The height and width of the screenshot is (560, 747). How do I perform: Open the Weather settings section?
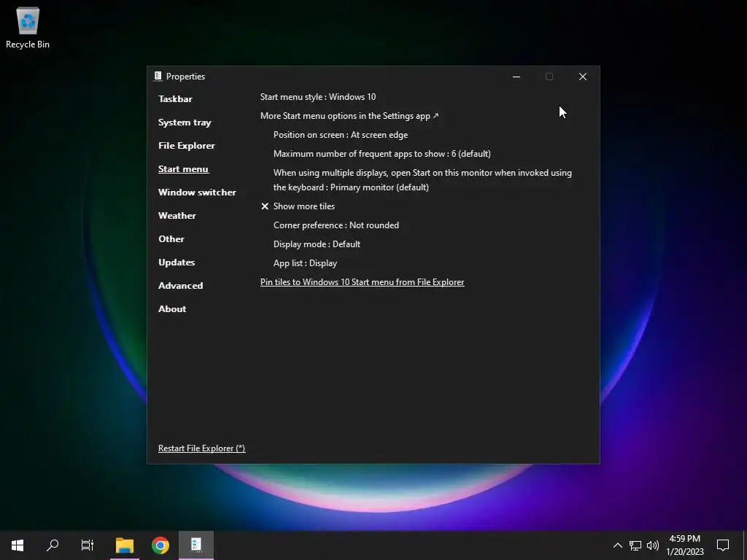pos(177,216)
